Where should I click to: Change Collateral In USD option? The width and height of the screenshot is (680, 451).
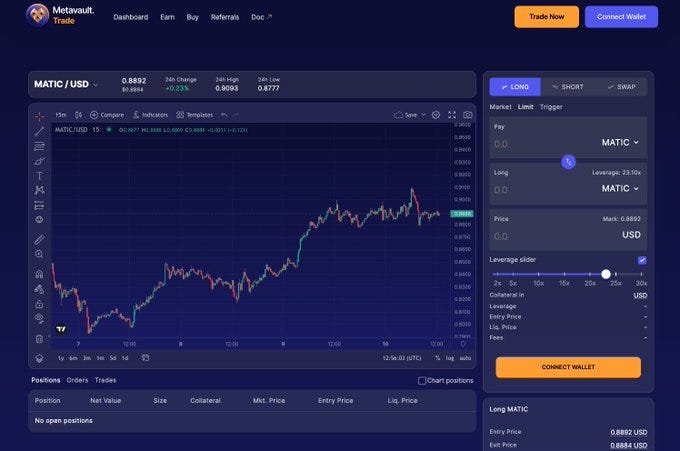(640, 295)
